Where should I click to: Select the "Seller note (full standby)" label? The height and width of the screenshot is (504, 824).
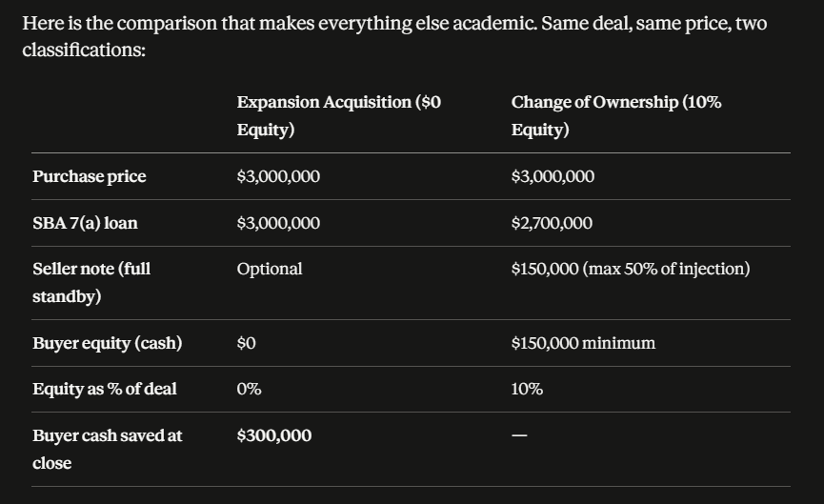click(91, 282)
